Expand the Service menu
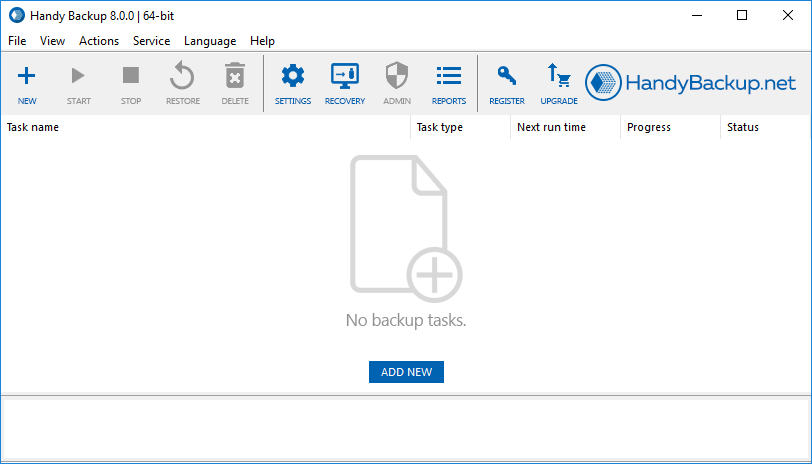Image resolution: width=812 pixels, height=464 pixels. pyautogui.click(x=151, y=41)
